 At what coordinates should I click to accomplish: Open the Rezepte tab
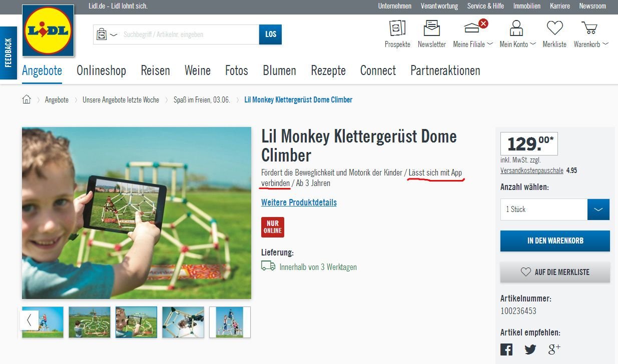pyautogui.click(x=328, y=70)
